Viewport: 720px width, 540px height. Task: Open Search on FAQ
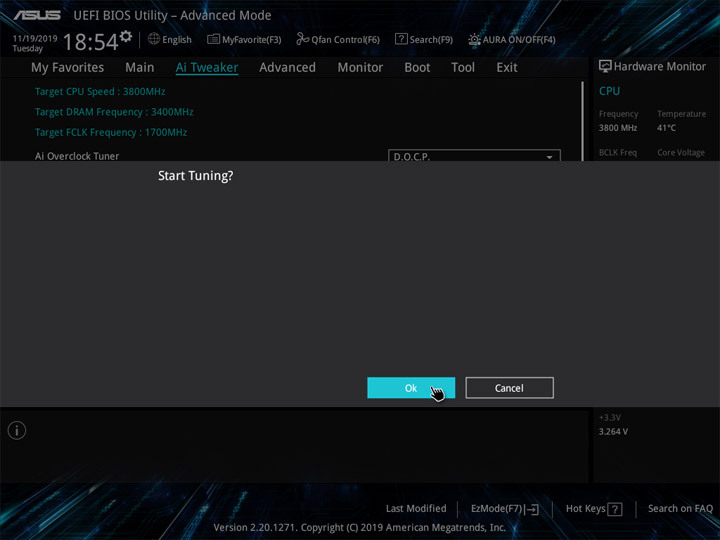pos(680,509)
